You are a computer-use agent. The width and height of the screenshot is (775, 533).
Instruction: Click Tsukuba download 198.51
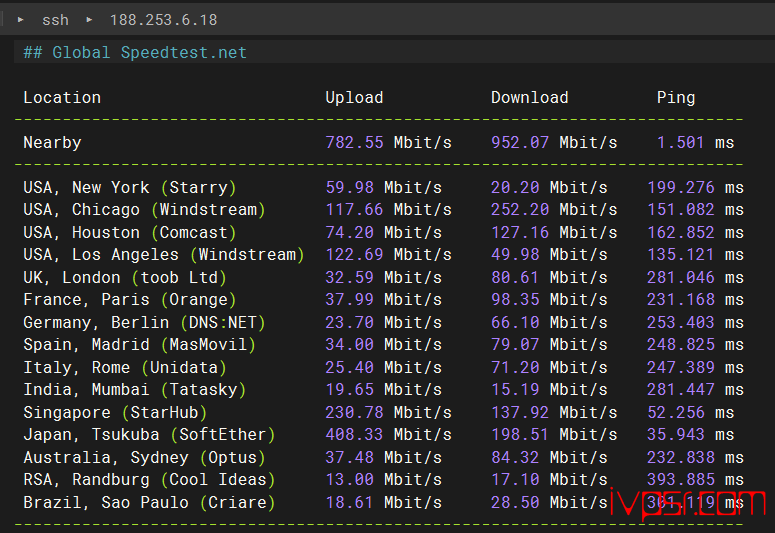point(520,435)
